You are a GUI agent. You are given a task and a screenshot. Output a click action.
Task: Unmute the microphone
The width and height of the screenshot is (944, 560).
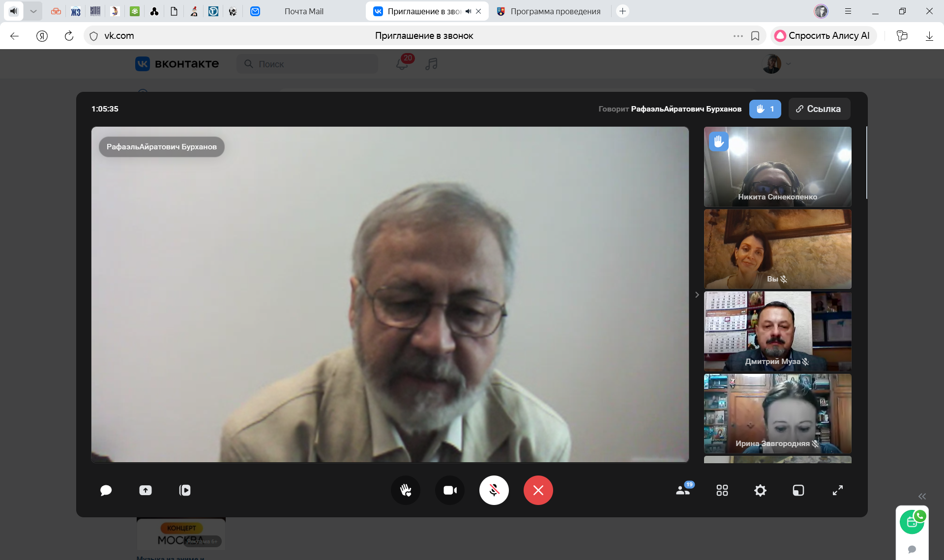pyautogui.click(x=494, y=490)
